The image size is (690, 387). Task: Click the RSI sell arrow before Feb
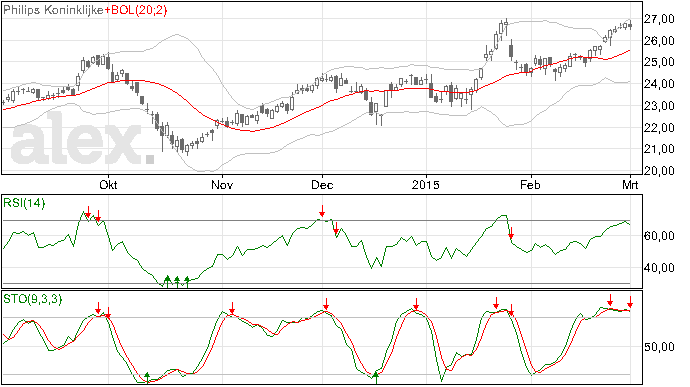click(511, 233)
